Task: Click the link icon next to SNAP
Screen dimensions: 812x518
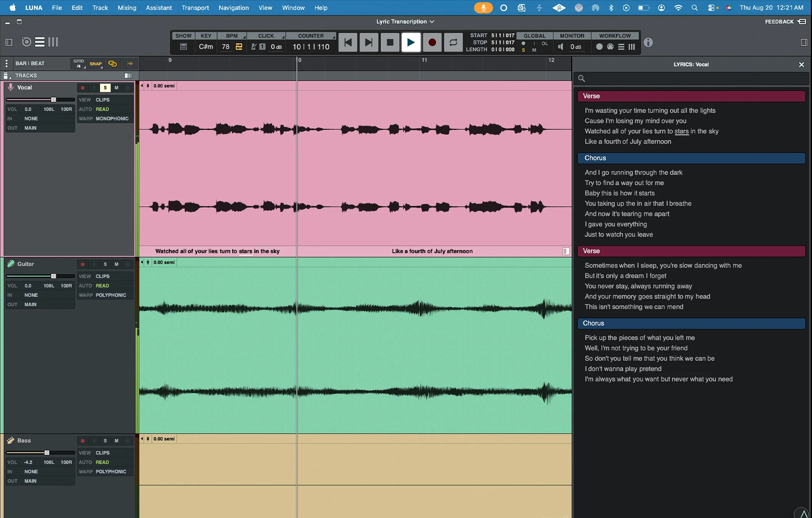Action: [113, 63]
